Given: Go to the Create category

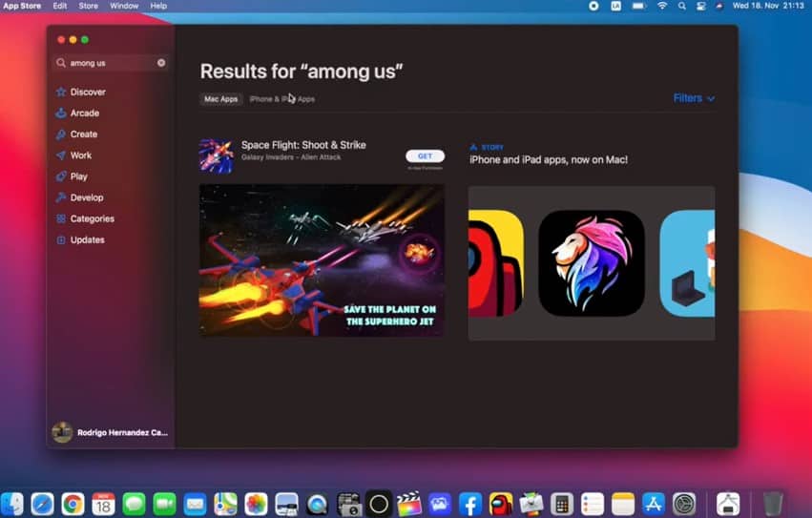Looking at the screenshot, I should (x=76, y=135).
